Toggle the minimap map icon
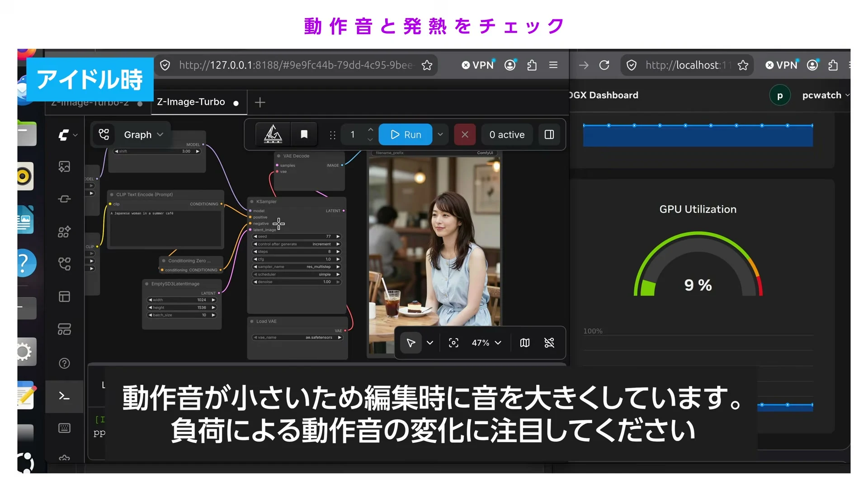 [525, 343]
